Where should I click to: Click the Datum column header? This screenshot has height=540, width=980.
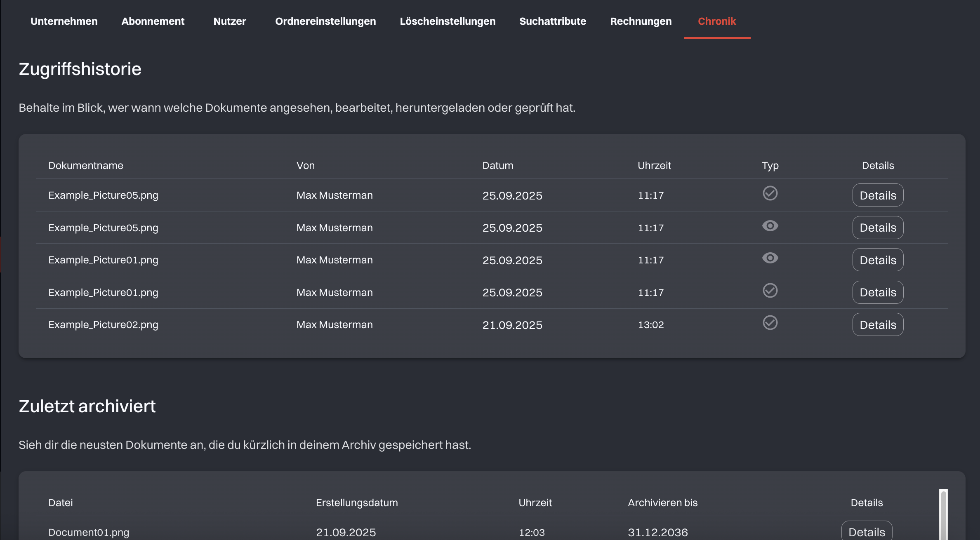point(497,166)
